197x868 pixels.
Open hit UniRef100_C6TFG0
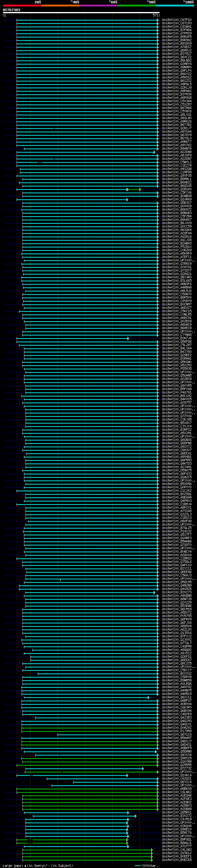point(177,20)
